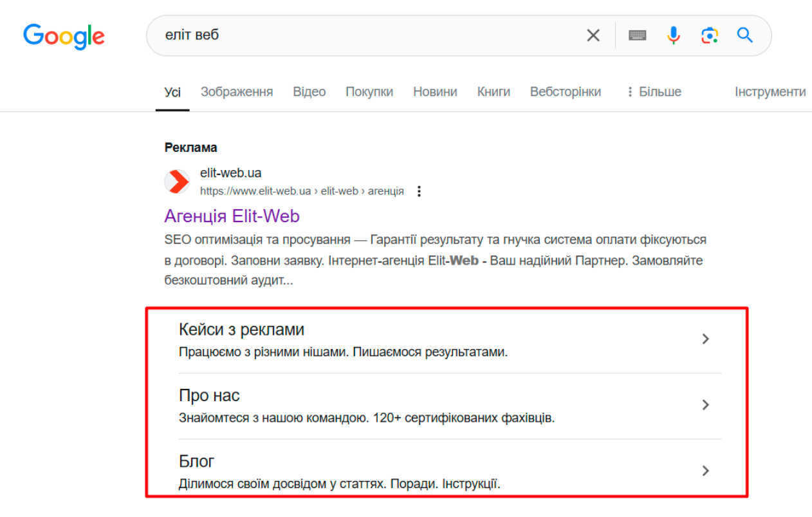Click the chevron beside 'Кейси з реклами'
The width and height of the screenshot is (812, 517).
coord(706,339)
